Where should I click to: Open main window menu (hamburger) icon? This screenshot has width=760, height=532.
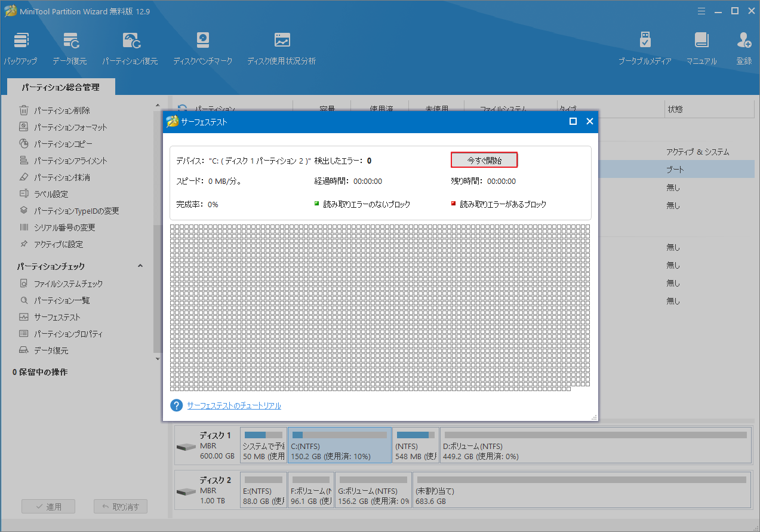point(700,10)
